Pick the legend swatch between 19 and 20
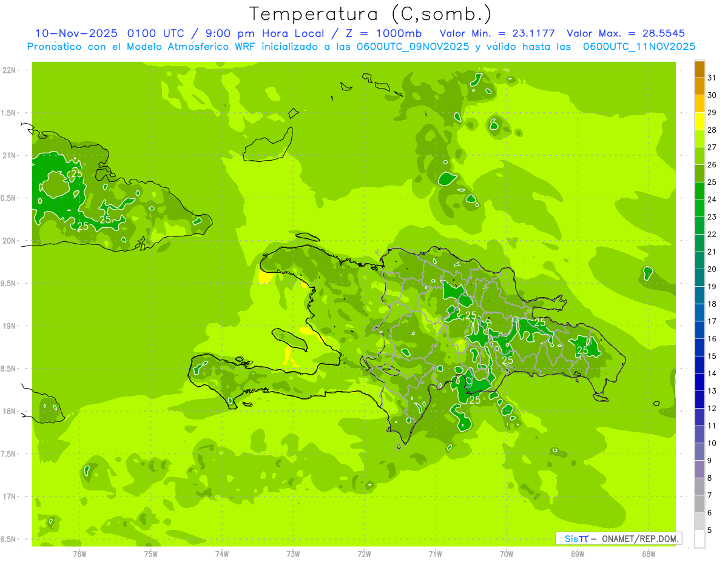728x562 pixels. [699, 278]
